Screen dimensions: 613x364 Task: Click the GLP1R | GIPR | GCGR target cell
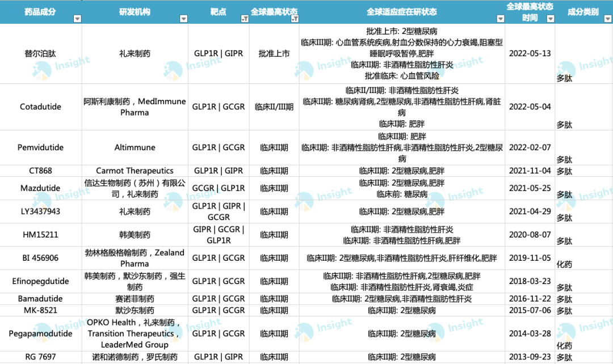coord(219,211)
